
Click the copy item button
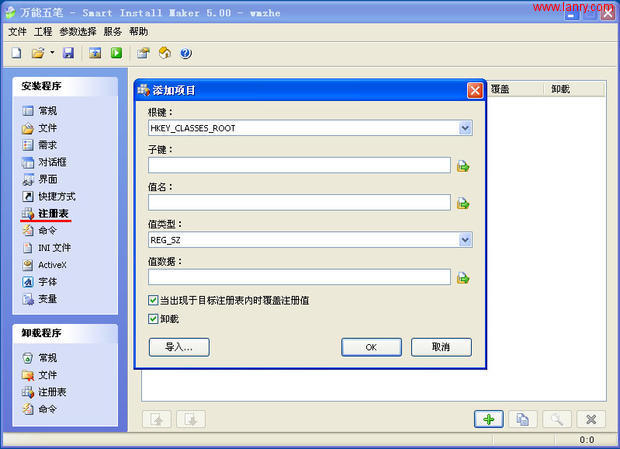click(523, 419)
